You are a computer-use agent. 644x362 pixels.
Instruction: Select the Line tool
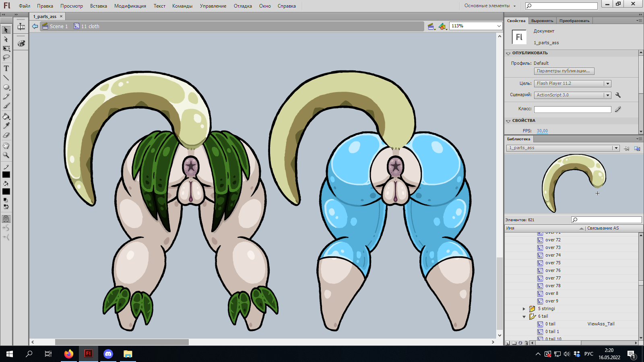[x=6, y=78]
